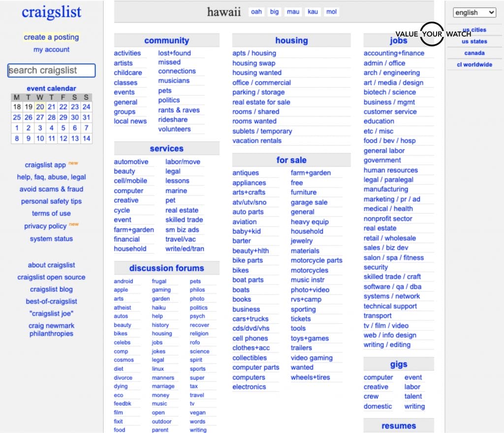Open the apts / housing category
504x433 pixels.
(254, 53)
